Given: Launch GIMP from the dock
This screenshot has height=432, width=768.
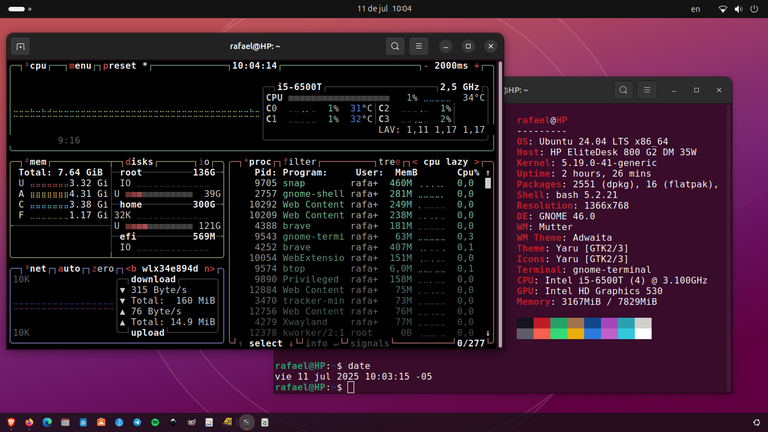Looking at the screenshot, I should tap(191, 422).
